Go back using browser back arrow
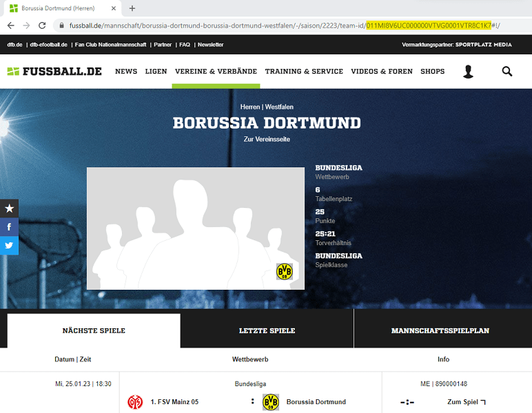The width and height of the screenshot is (532, 413). coord(11,25)
